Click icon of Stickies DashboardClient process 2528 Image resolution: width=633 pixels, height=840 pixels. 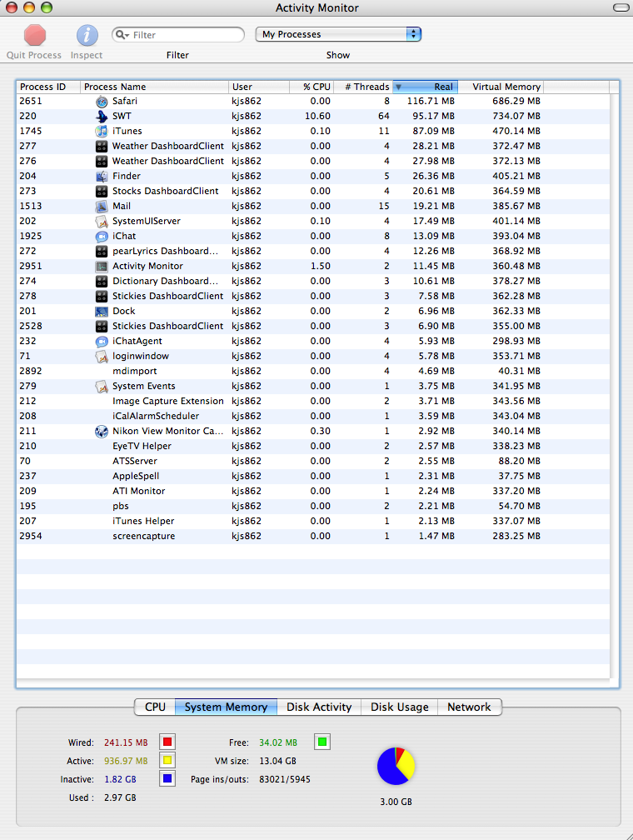[x=102, y=327]
